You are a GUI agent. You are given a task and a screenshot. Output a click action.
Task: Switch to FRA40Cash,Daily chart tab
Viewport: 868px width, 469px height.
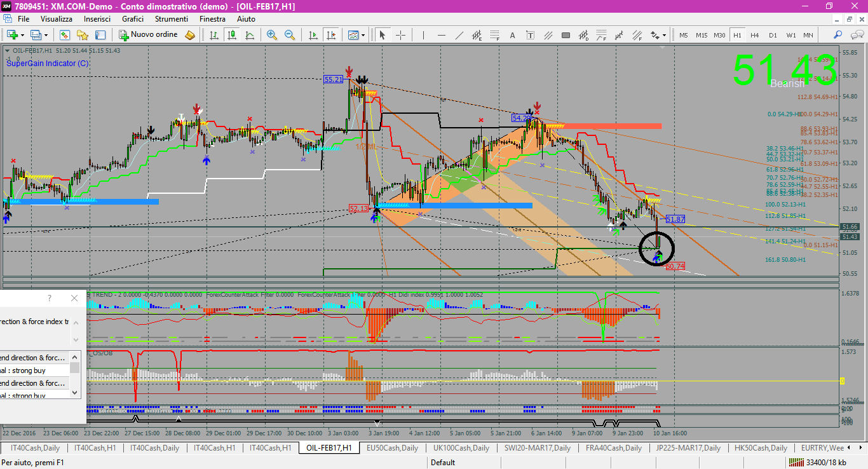coord(613,448)
